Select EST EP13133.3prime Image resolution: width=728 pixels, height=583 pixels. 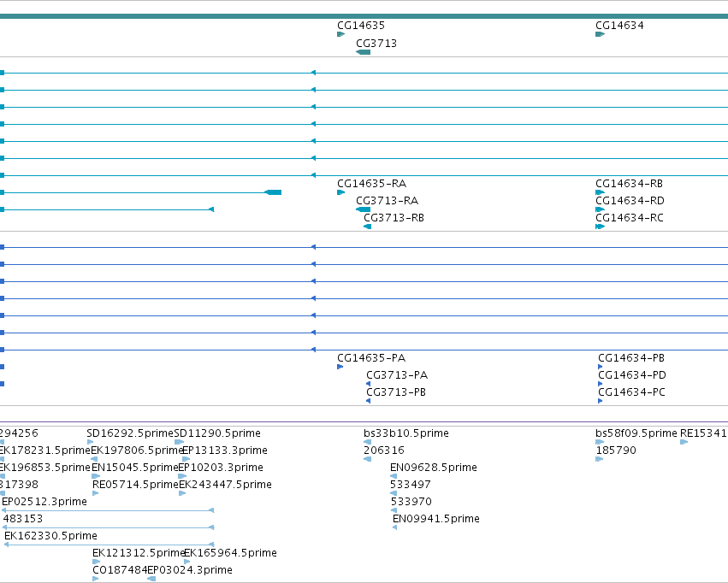tap(225, 450)
